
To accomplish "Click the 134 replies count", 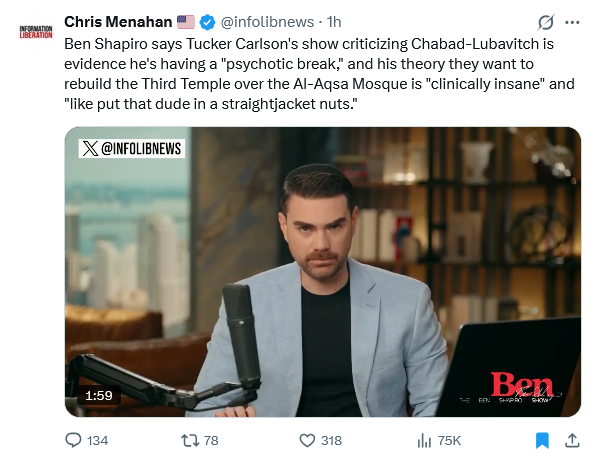I will tap(97, 441).
